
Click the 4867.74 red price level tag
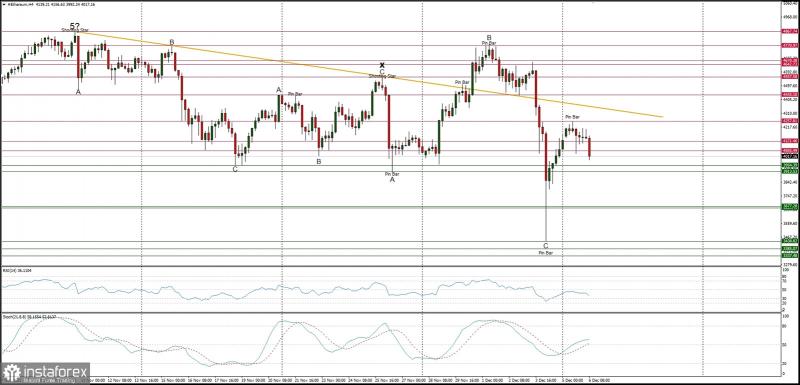click(x=790, y=31)
